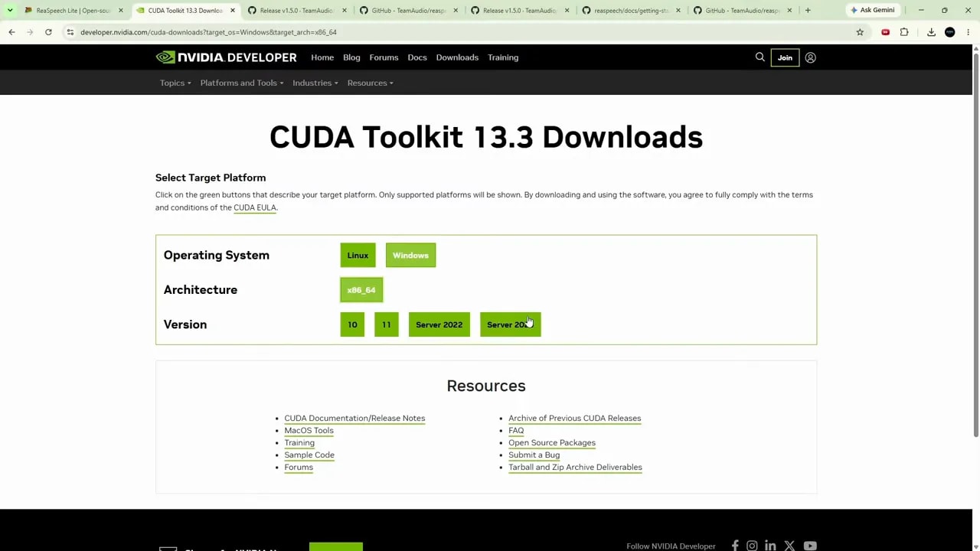Open the site search magnifier icon
This screenshot has height=551, width=980.
(760, 57)
